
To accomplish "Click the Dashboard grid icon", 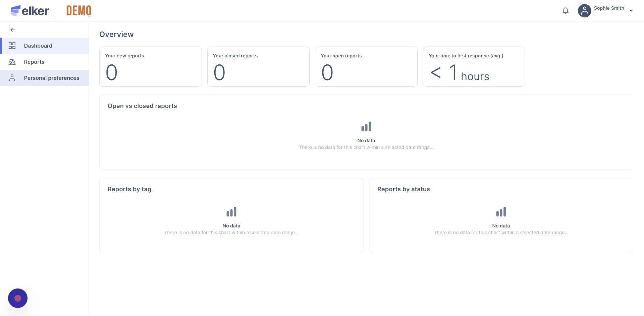I will pos(12,46).
